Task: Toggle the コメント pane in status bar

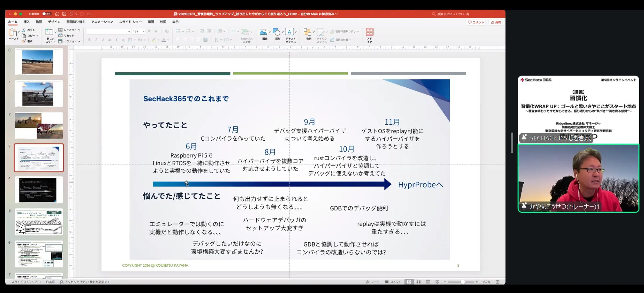Action: pos(393,282)
